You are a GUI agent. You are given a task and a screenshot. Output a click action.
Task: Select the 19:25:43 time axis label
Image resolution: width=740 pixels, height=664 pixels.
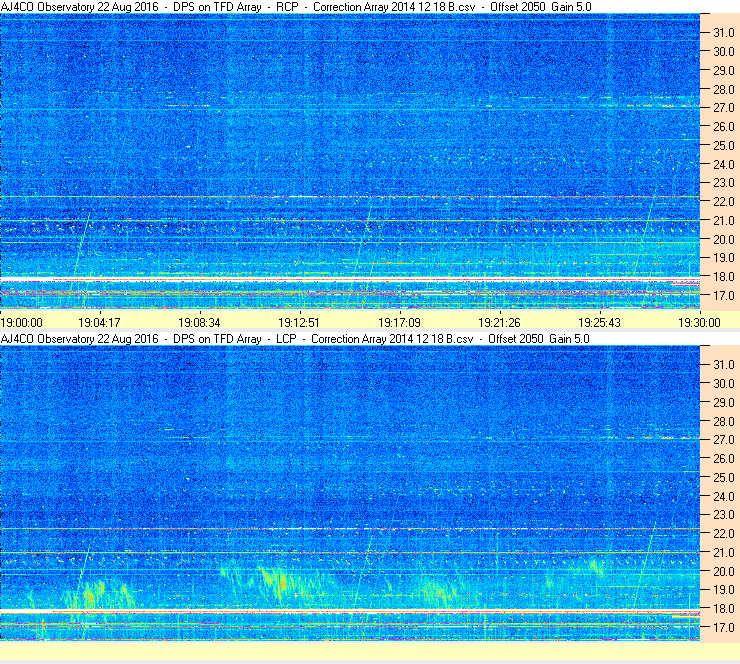pos(599,323)
